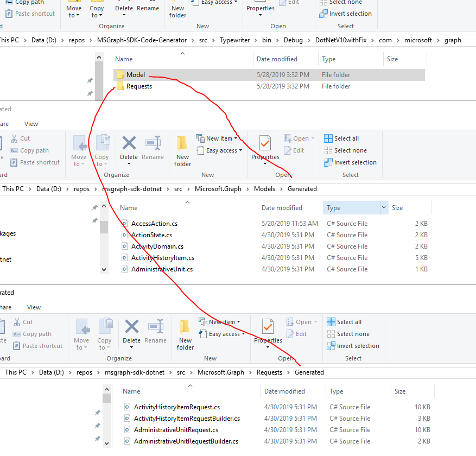Click ActivityHistoryItemRequest.cs file icon
476x456 pixels.
pyautogui.click(x=127, y=407)
